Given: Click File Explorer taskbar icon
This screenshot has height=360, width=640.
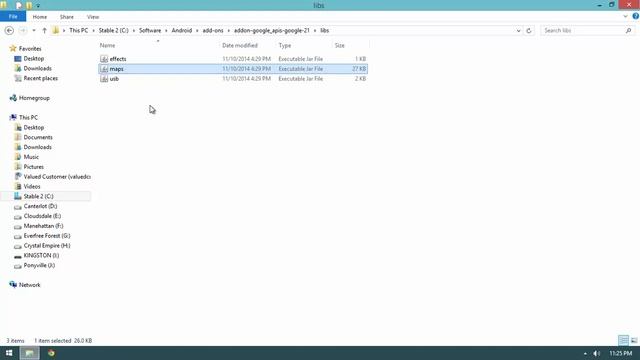Looking at the screenshot, I should click(30, 353).
